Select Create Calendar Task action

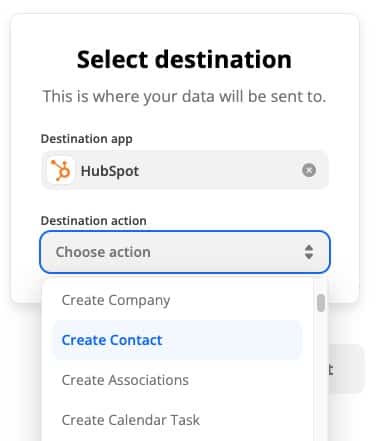point(131,420)
